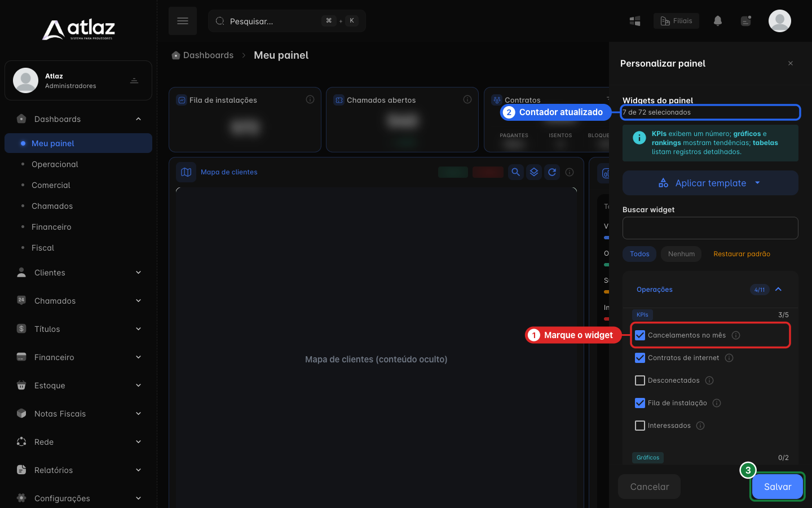Viewport: 812px width, 508px height.
Task: Click the notifications bell icon
Action: point(718,21)
